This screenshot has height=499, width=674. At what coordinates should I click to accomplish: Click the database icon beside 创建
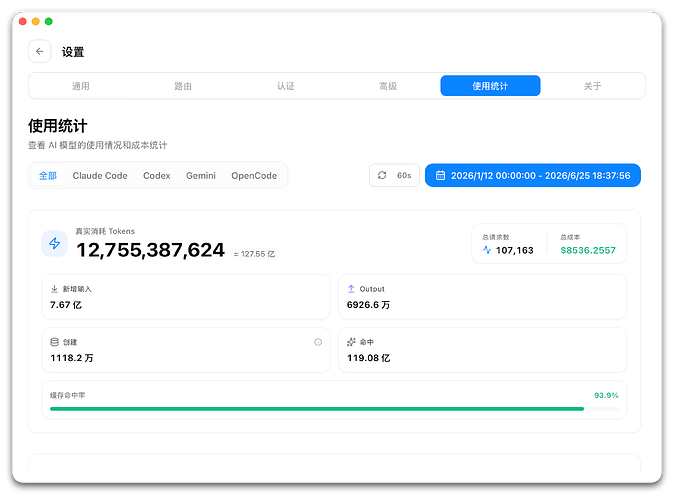[x=54, y=342]
